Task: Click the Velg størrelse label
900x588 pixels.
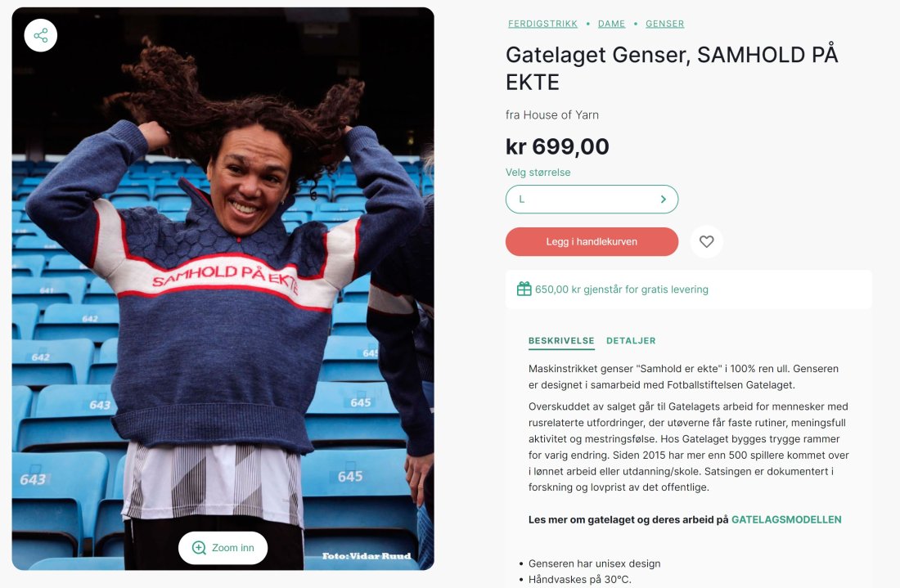Action: (x=538, y=172)
